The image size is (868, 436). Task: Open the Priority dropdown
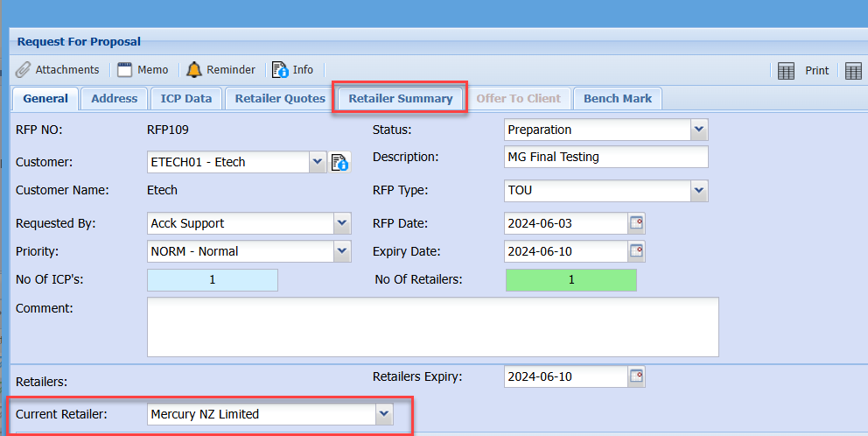(341, 251)
